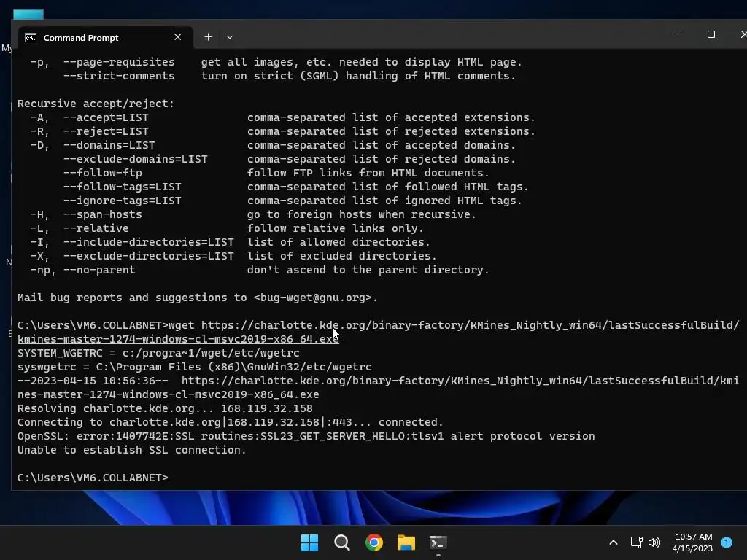Open network status tray icon
The height and width of the screenshot is (560, 747).
pyautogui.click(x=636, y=542)
